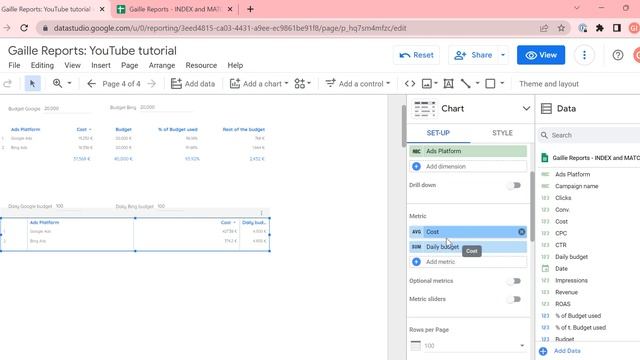Viewport: 640px width, 360px height.
Task: Click the plus icon beside Add metric
Action: tap(416, 262)
